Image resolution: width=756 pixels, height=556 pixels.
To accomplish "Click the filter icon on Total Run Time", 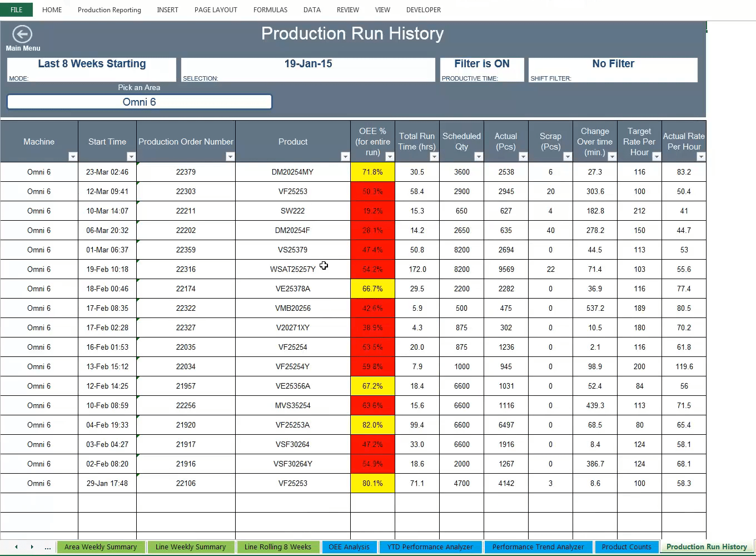I will click(434, 156).
